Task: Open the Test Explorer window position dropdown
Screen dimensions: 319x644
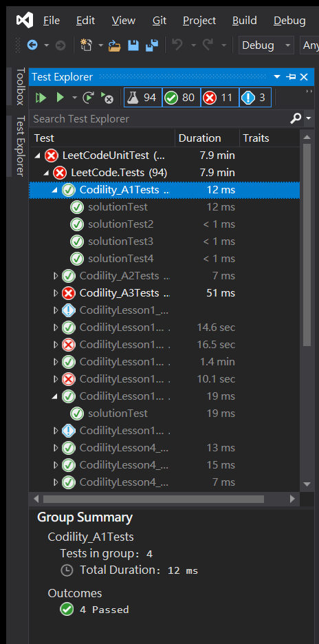Action: [276, 77]
